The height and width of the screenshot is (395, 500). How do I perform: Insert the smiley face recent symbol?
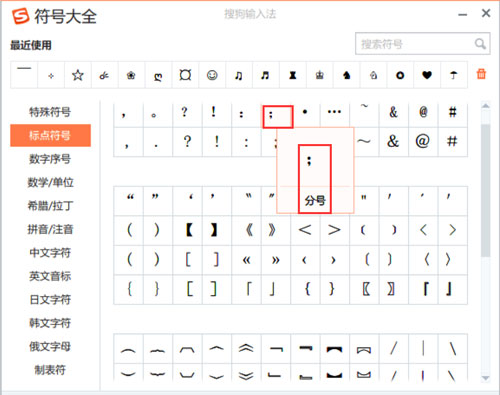click(212, 75)
